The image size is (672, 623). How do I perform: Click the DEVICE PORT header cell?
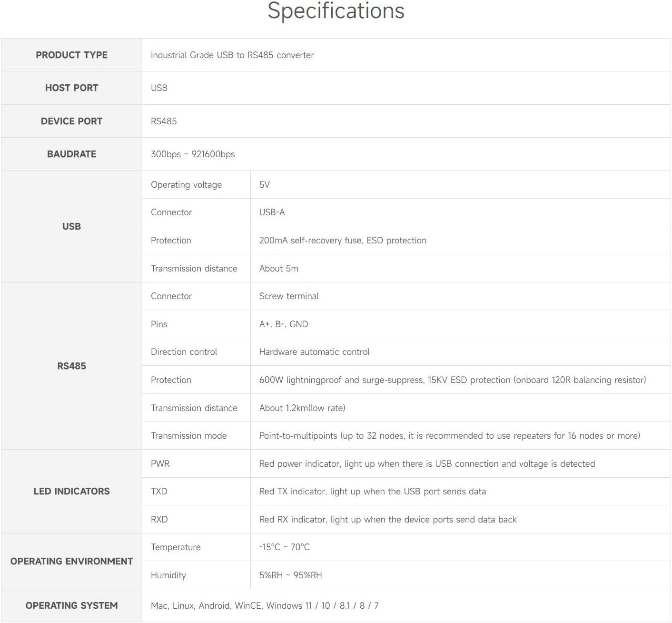point(71,121)
